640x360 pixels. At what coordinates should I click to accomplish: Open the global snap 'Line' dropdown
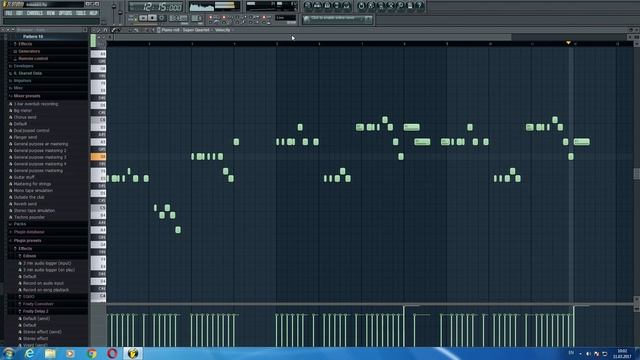click(x=285, y=18)
